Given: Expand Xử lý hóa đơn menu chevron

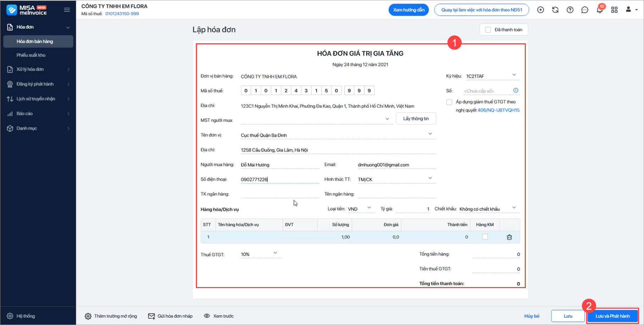Looking at the screenshot, I should pos(68,70).
